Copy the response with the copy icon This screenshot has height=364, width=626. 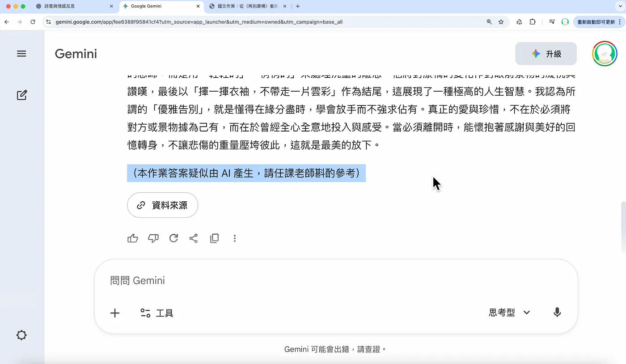click(214, 238)
